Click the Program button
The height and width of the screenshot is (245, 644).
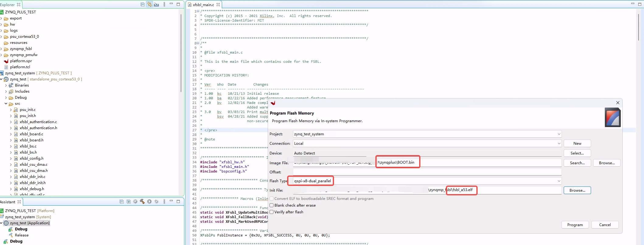(575, 225)
